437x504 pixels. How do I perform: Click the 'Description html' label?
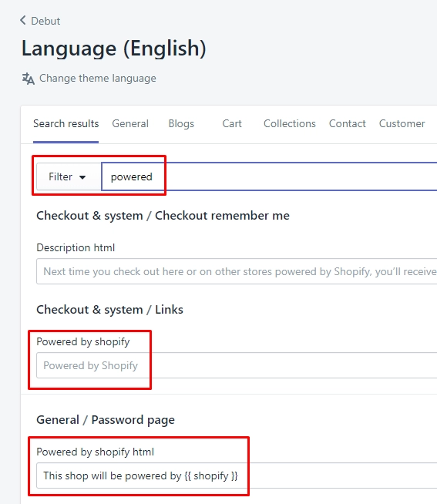76,248
